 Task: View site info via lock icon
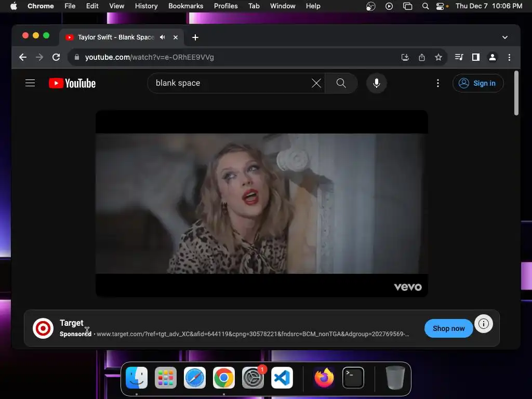coord(77,57)
